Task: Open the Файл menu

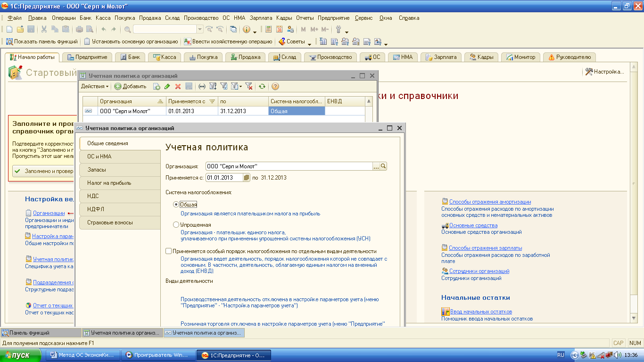Action: pyautogui.click(x=15, y=18)
